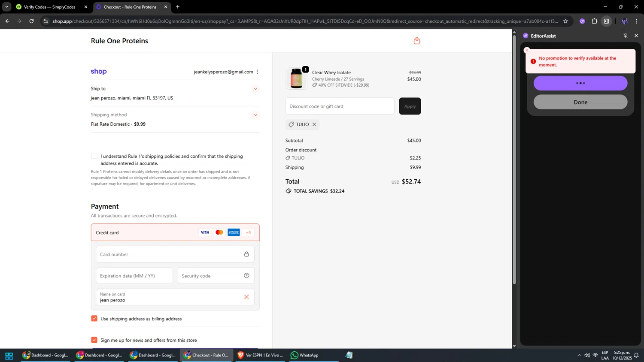Screen dimensions: 644x362
Task: Click the Rule One Proteins store title
Action: coord(119,41)
